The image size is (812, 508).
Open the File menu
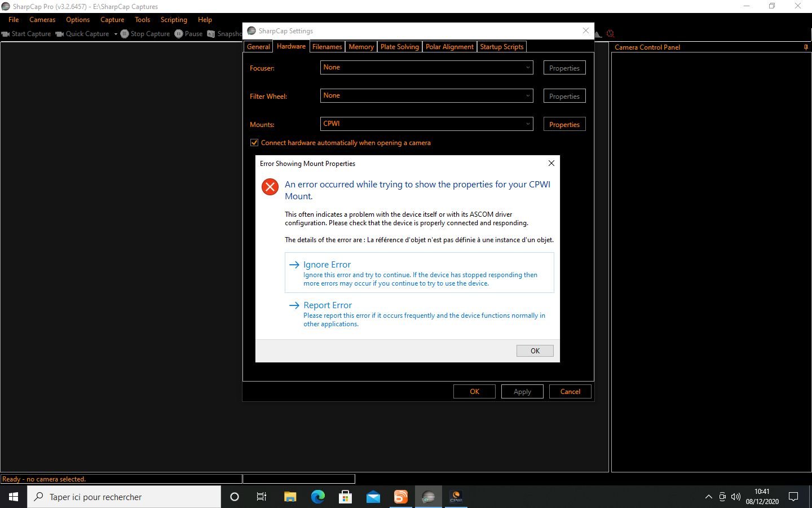(14, 20)
